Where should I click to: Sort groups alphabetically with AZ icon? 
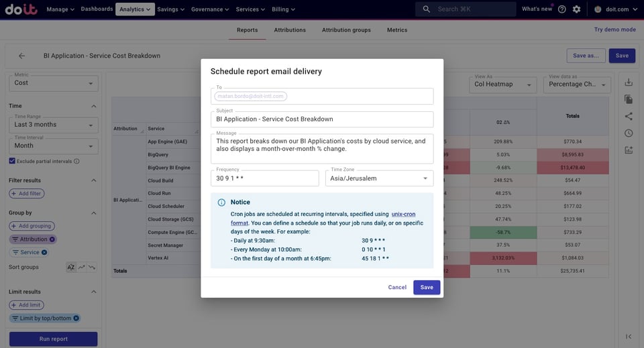pyautogui.click(x=70, y=267)
